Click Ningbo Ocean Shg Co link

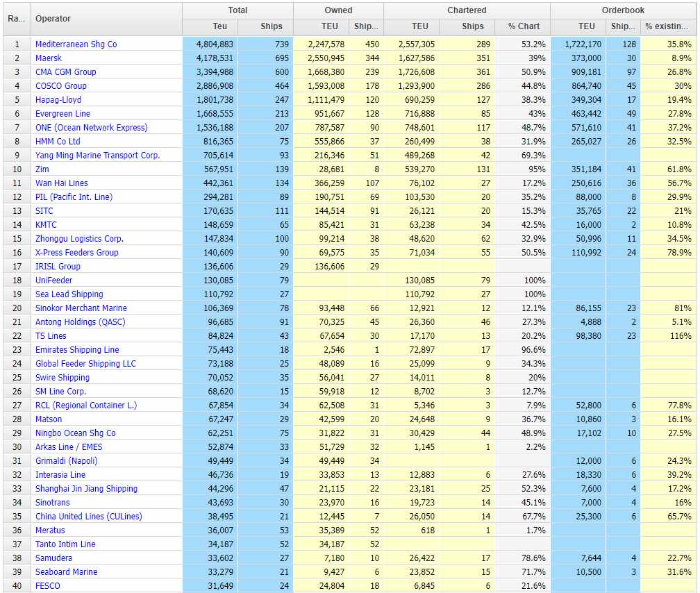coord(75,433)
